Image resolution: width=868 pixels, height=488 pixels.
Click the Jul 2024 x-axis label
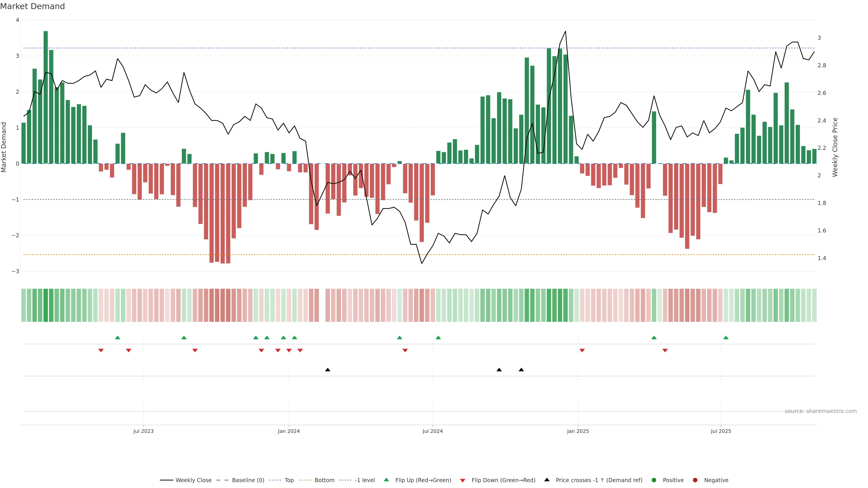(432, 431)
